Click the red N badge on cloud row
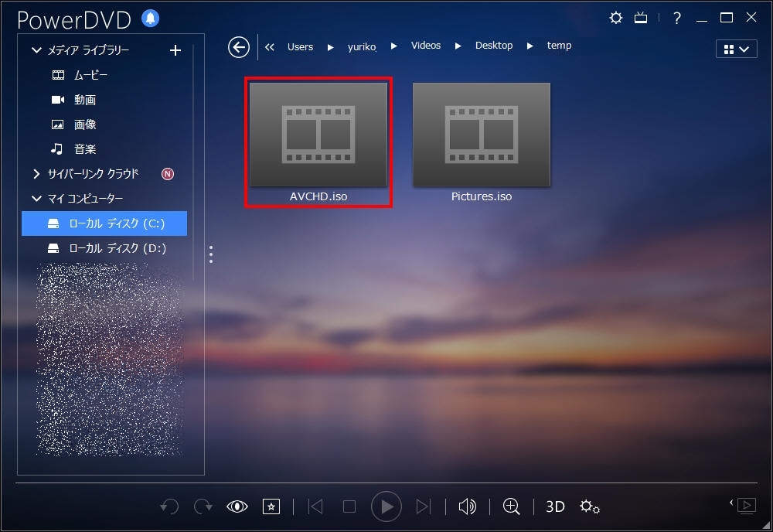This screenshot has width=773, height=532. tap(168, 173)
